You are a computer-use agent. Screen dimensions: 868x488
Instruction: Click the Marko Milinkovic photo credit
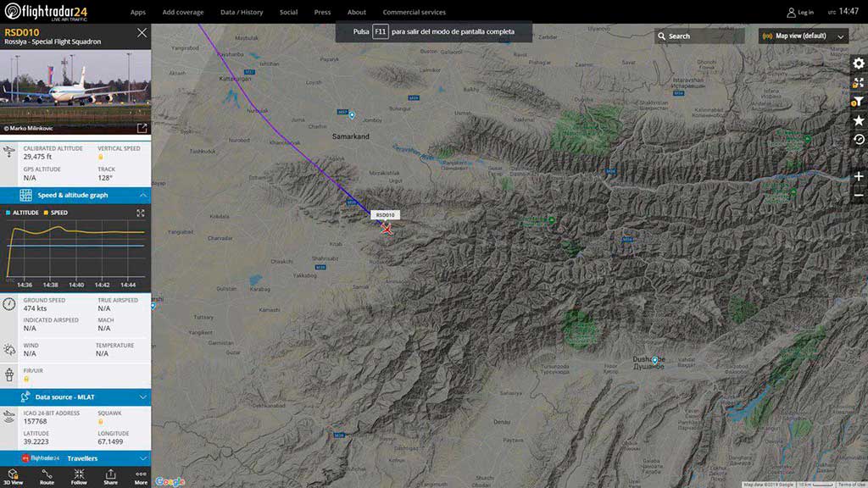pos(29,129)
